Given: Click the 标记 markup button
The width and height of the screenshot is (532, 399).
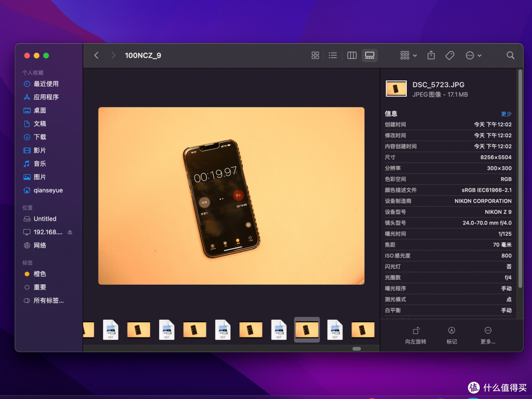Looking at the screenshot, I should (x=452, y=335).
